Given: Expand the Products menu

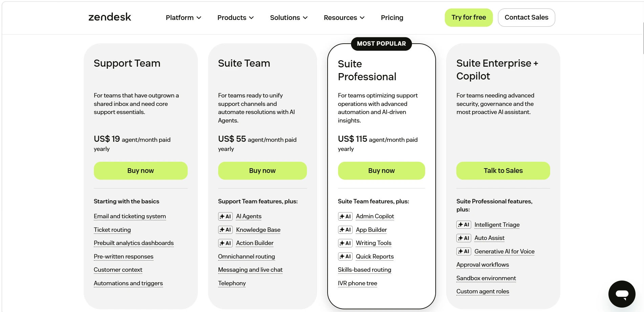Looking at the screenshot, I should (x=235, y=18).
